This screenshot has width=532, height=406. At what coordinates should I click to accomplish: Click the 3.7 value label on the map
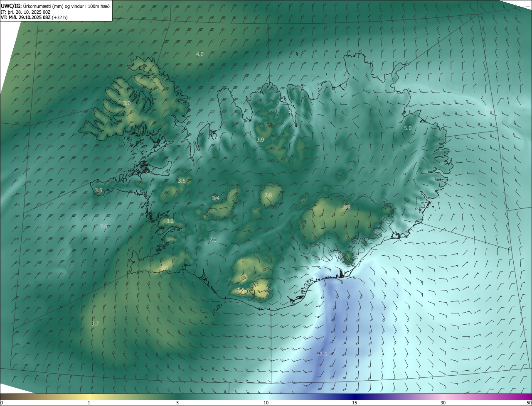95,323
